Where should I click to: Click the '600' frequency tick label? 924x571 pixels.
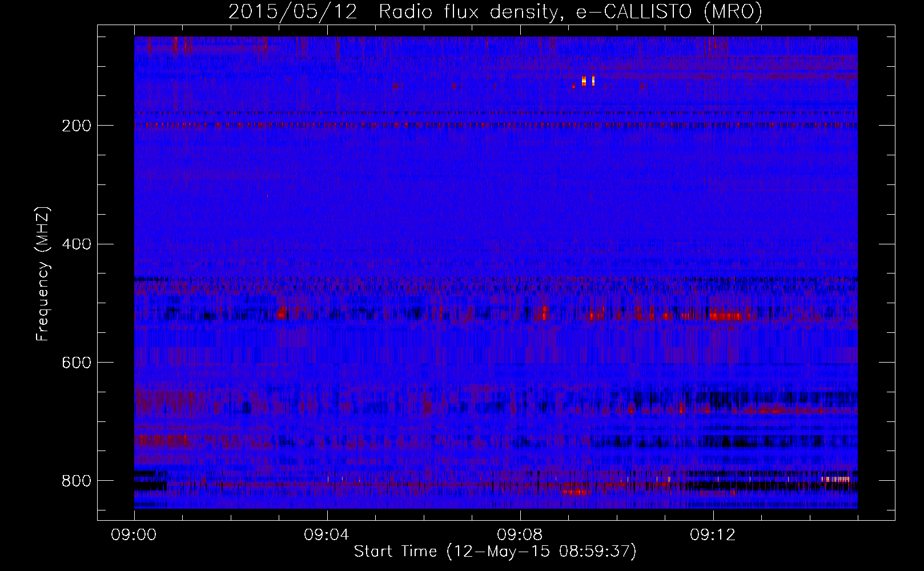(77, 363)
